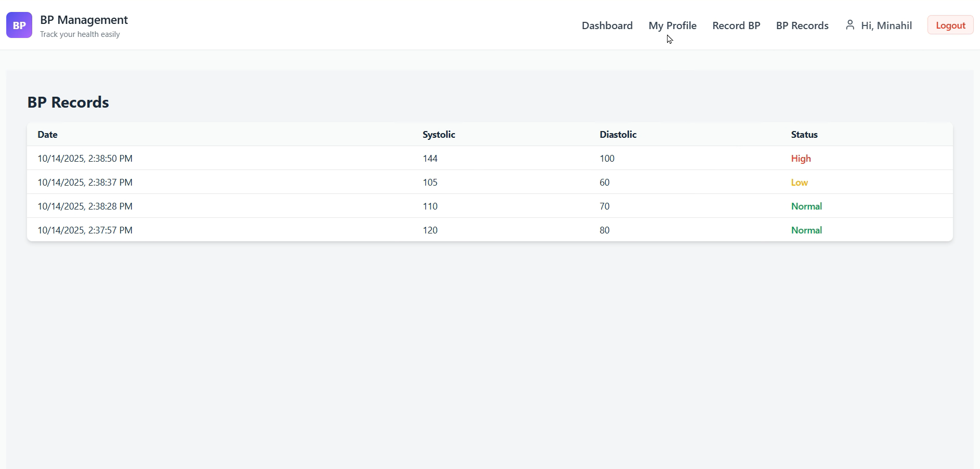The width and height of the screenshot is (980, 469).
Task: Click the systolic value 144
Action: tap(430, 159)
